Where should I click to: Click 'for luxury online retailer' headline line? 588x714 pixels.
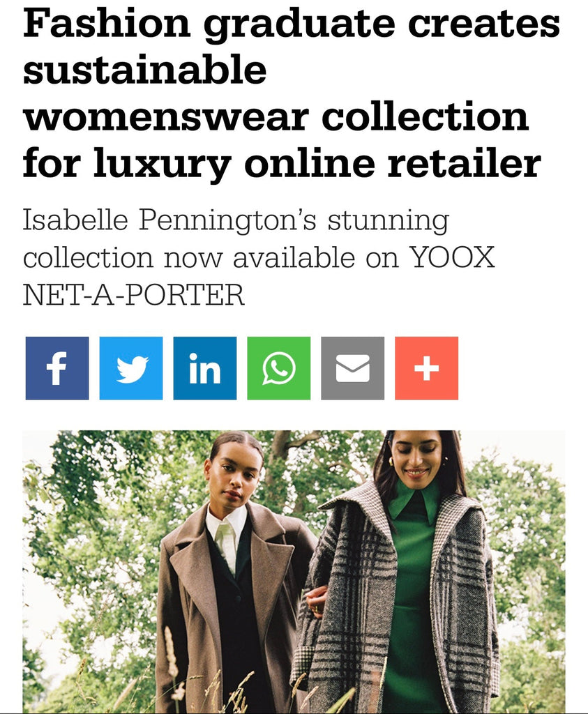pyautogui.click(x=282, y=165)
